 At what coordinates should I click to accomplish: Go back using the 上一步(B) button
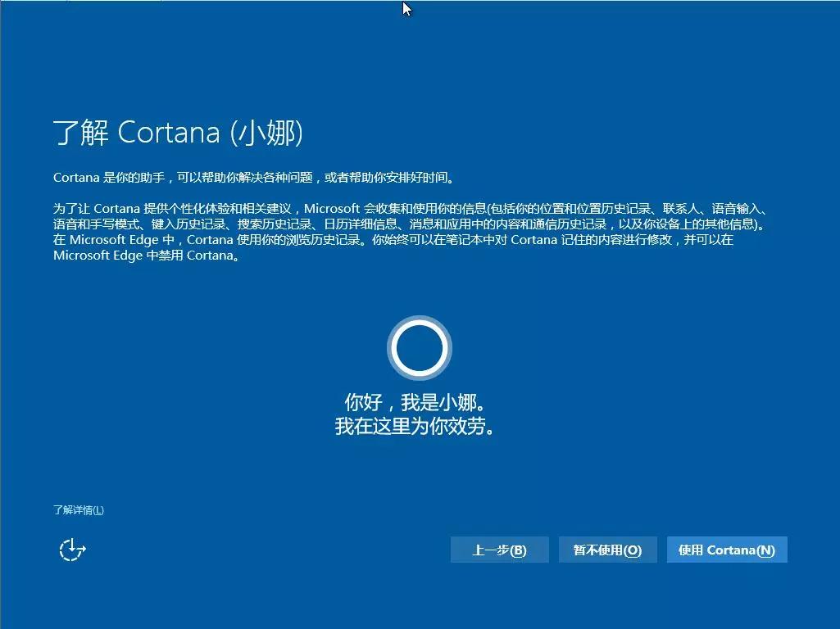point(499,550)
